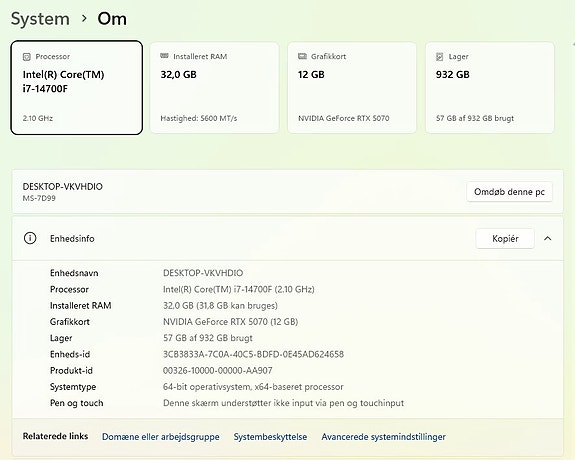Viewport: 575px width, 460px height.
Task: Collapse the Enhedsinfo section chevron
Action: click(x=547, y=238)
